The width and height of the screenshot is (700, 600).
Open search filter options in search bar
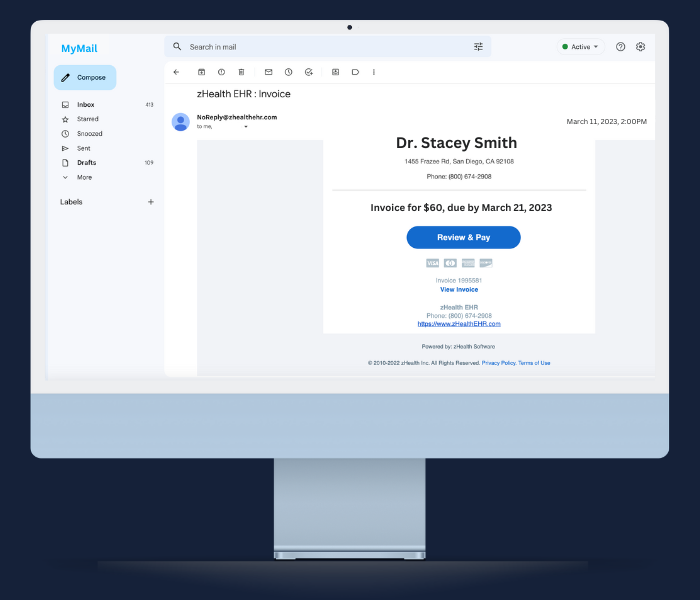478,47
